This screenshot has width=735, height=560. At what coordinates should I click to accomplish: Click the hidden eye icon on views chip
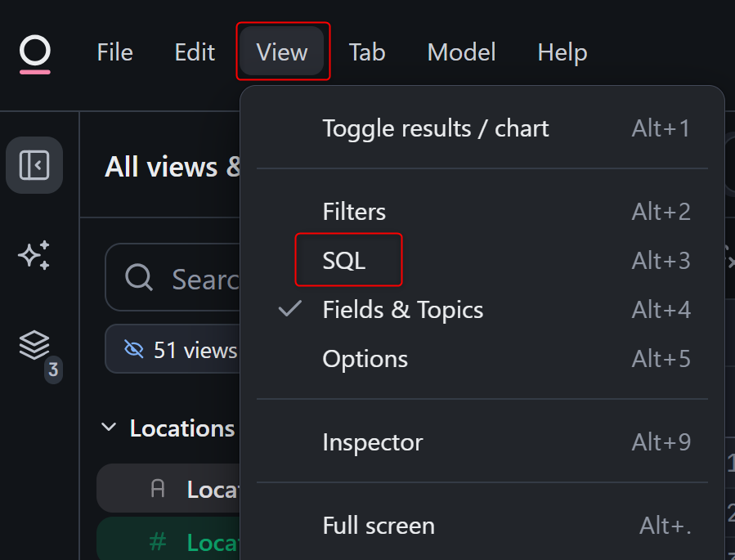point(133,350)
